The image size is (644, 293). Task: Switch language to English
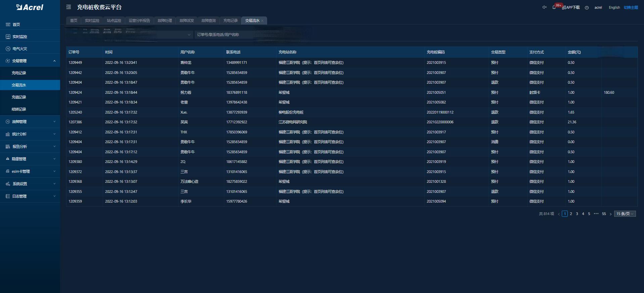pos(614,7)
